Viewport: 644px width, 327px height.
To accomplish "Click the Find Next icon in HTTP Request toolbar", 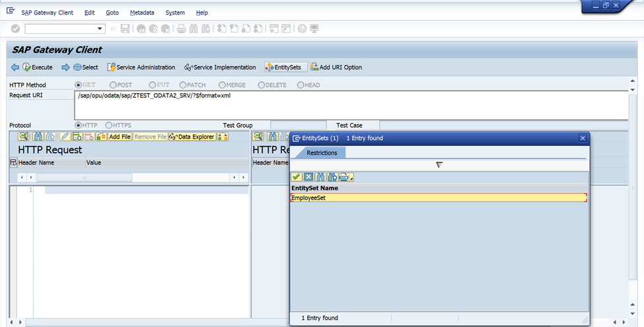I will pos(50,136).
